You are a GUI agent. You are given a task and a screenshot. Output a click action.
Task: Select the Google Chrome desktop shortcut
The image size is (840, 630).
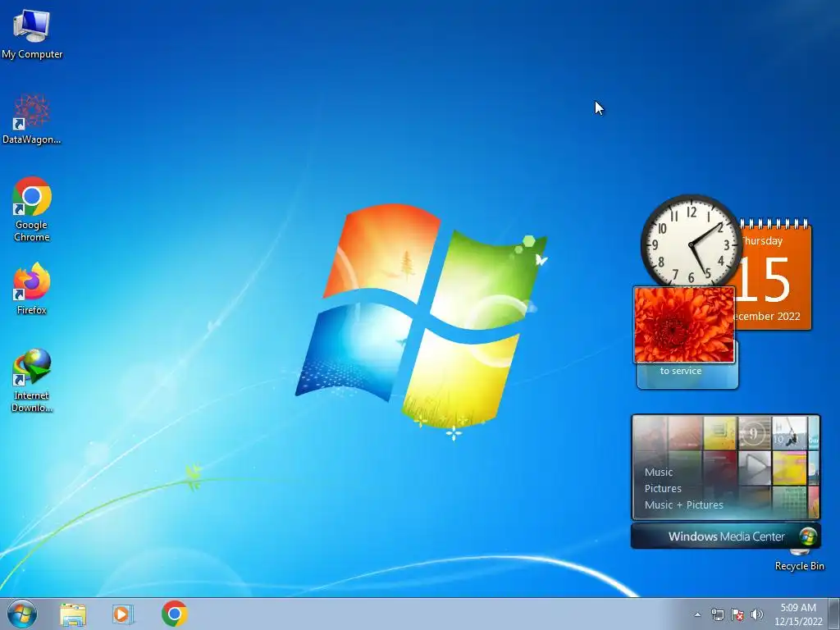point(32,209)
